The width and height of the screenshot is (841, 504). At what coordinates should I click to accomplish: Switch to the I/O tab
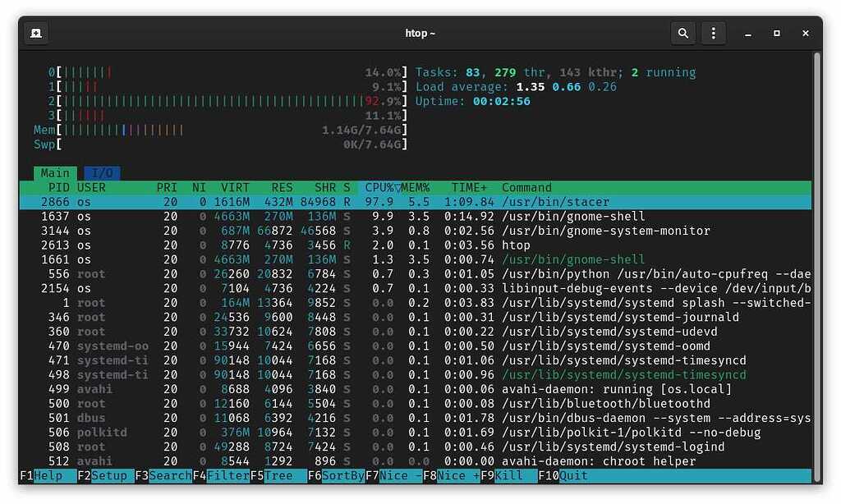tap(102, 172)
